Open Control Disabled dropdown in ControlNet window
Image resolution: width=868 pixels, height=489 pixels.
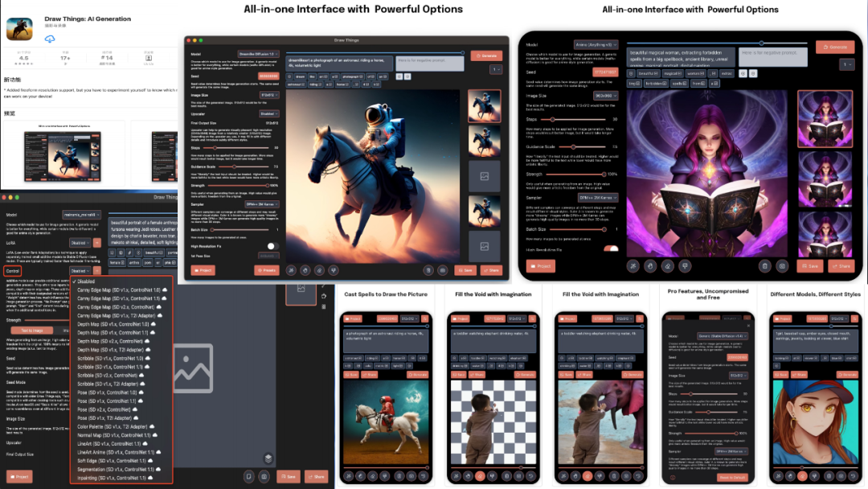80,271
